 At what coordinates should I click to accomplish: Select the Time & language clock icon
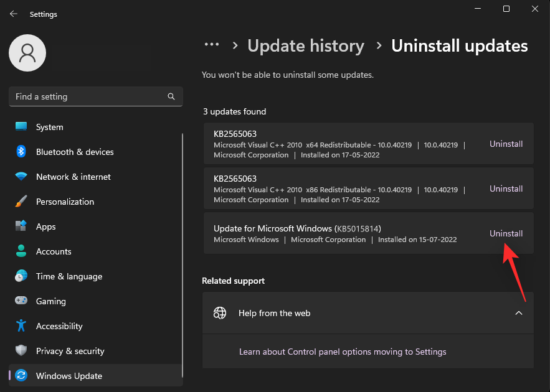click(21, 276)
